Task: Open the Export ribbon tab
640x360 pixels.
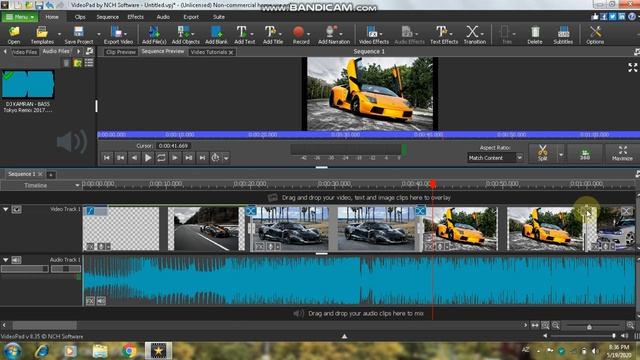Action: tap(191, 17)
